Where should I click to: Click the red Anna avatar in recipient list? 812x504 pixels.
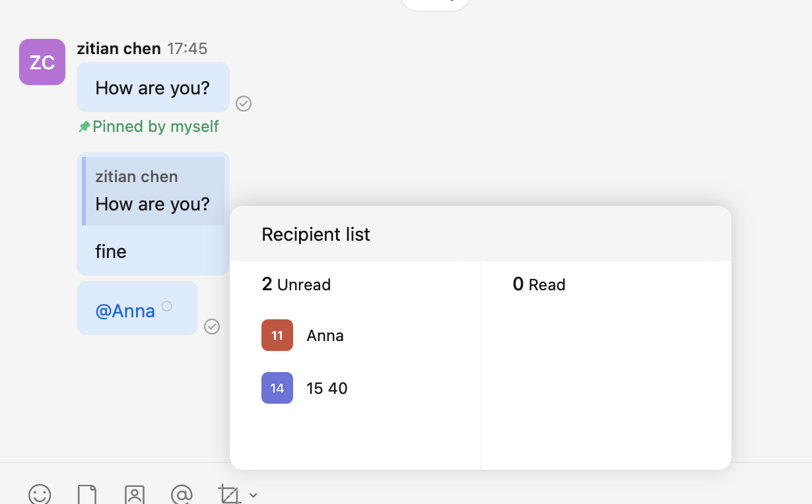(x=277, y=335)
